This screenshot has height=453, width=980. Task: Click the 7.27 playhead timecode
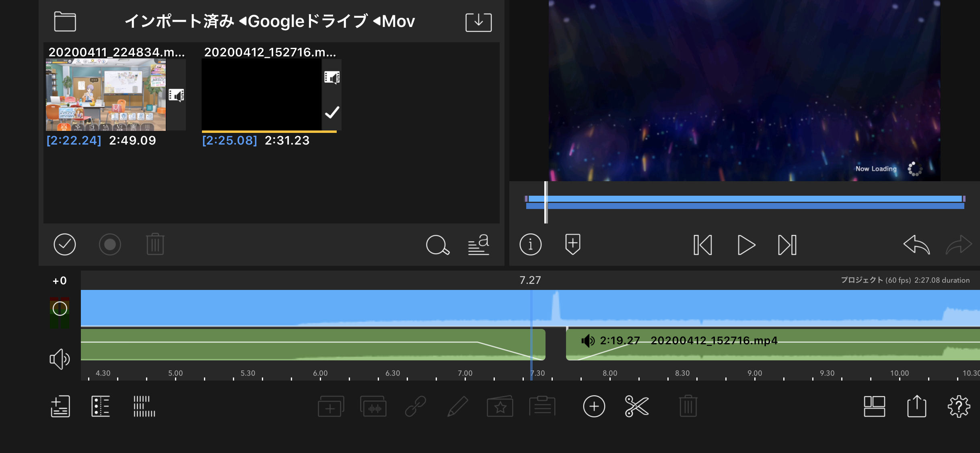pos(530,280)
